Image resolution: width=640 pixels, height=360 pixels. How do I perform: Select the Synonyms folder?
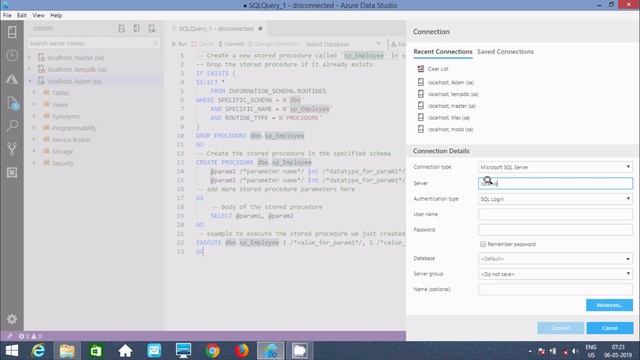[66, 116]
